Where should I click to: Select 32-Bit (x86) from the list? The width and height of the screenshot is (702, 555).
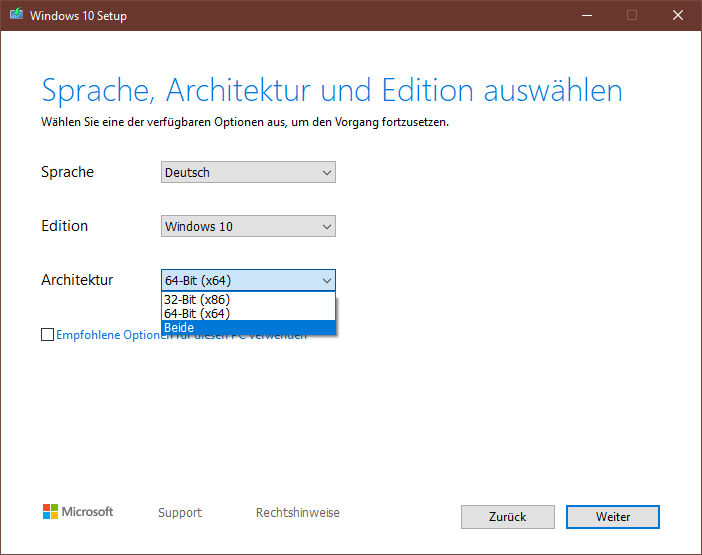[x=248, y=299]
